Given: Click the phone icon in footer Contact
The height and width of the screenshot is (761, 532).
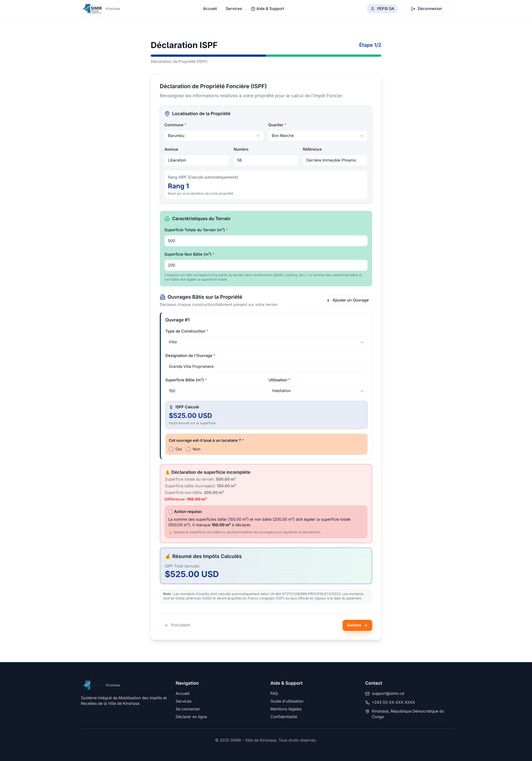Looking at the screenshot, I should (367, 702).
